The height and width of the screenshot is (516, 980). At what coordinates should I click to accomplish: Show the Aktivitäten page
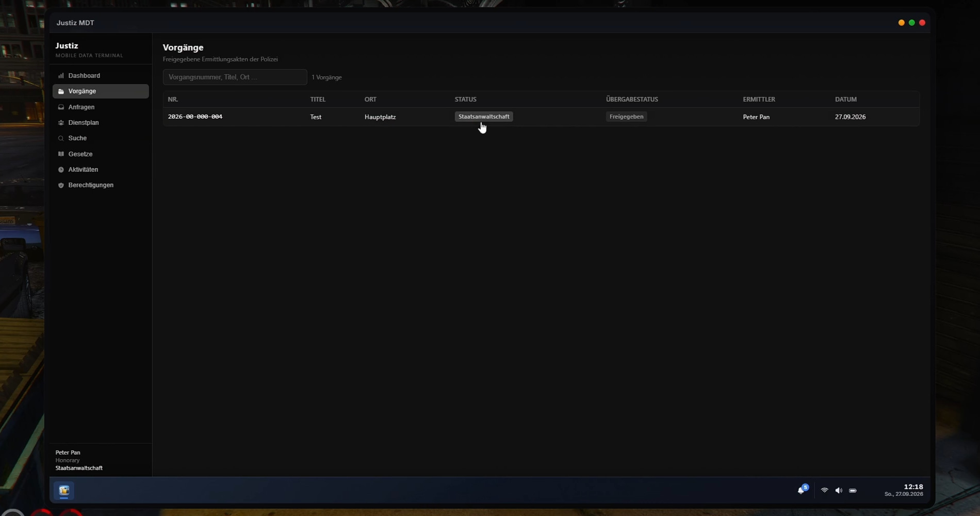click(101, 170)
